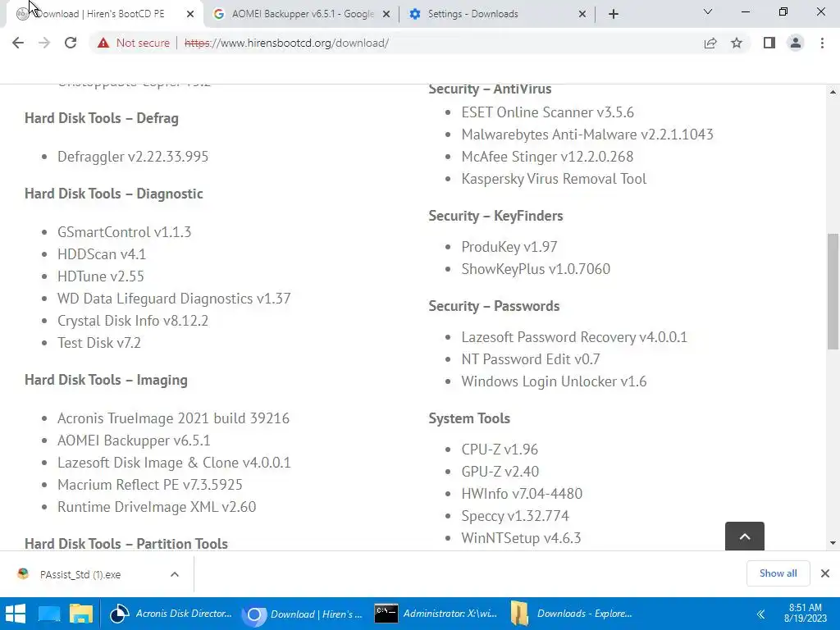Click Defraggler v2.22.33.995 entry
The image size is (840, 630).
pos(133,157)
